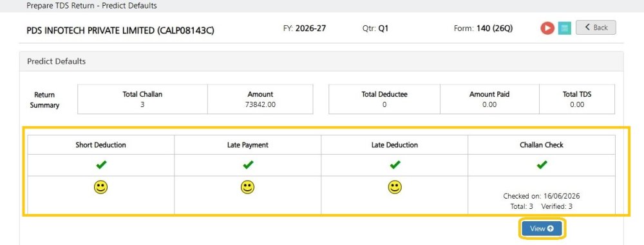This screenshot has height=245, width=644.
Task: Click the Total Challan summary cell
Action: point(142,99)
